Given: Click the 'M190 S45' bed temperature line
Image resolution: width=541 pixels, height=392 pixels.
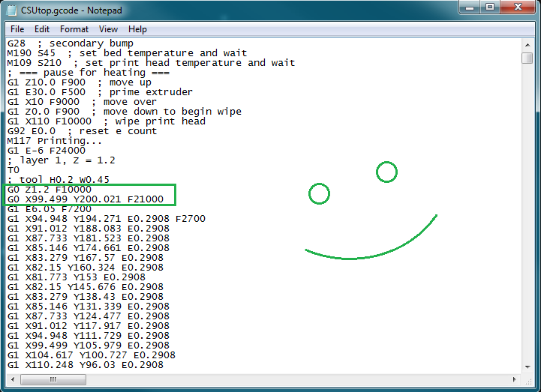Looking at the screenshot, I should tap(128, 53).
